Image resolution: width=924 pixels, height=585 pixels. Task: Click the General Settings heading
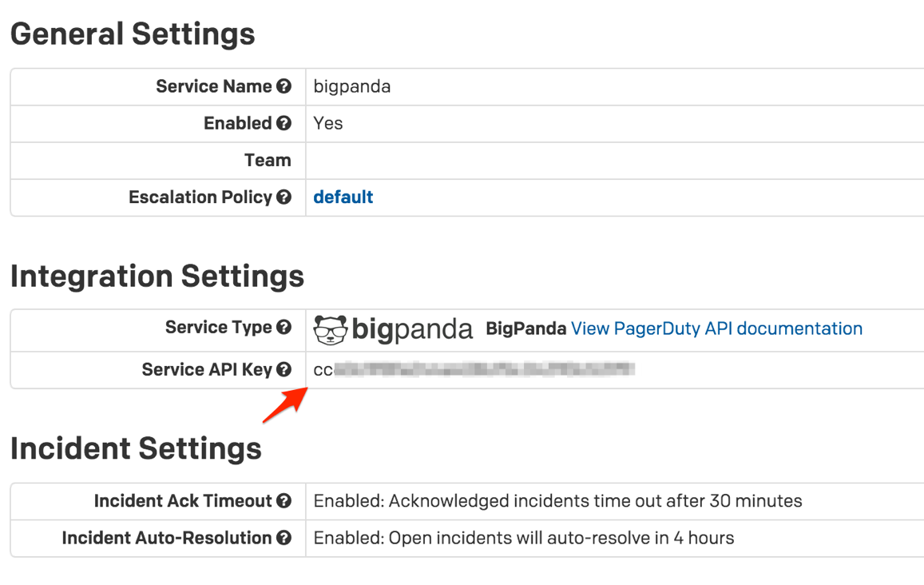(133, 34)
